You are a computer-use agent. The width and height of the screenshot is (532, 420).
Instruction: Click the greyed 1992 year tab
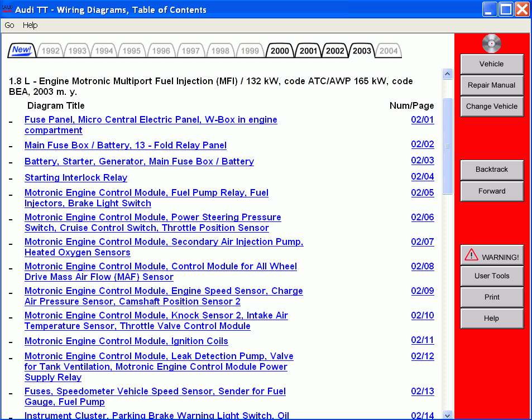(51, 51)
